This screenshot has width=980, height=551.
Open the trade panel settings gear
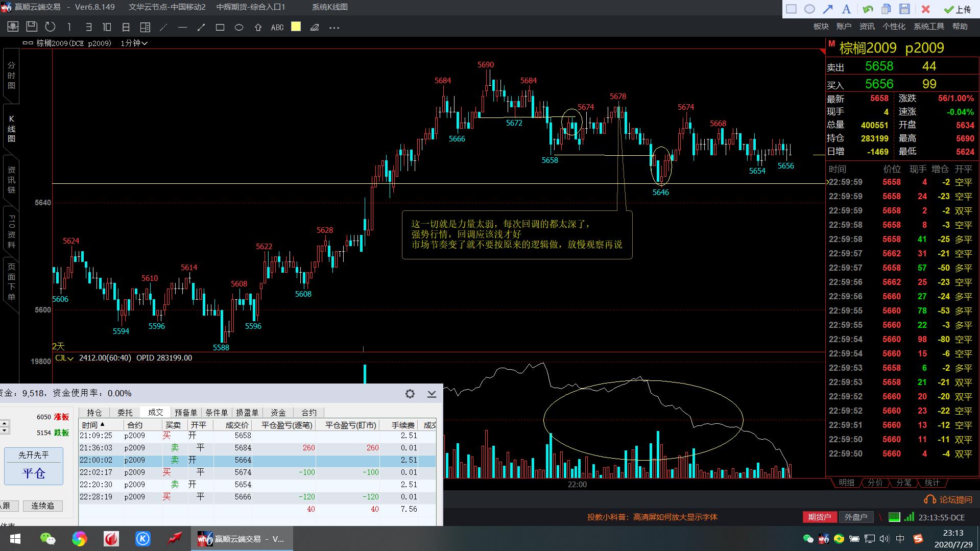[410, 394]
